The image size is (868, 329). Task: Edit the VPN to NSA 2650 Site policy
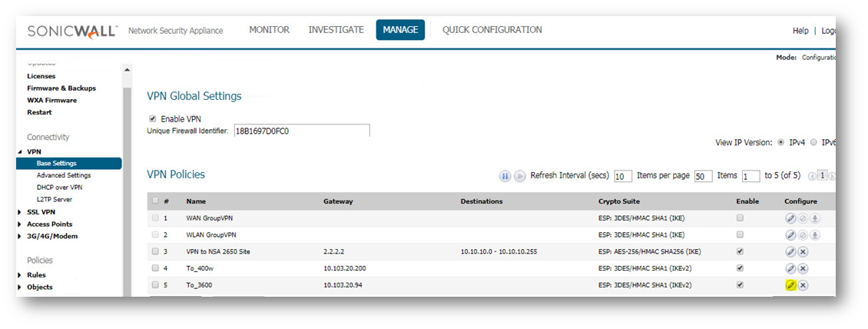790,251
